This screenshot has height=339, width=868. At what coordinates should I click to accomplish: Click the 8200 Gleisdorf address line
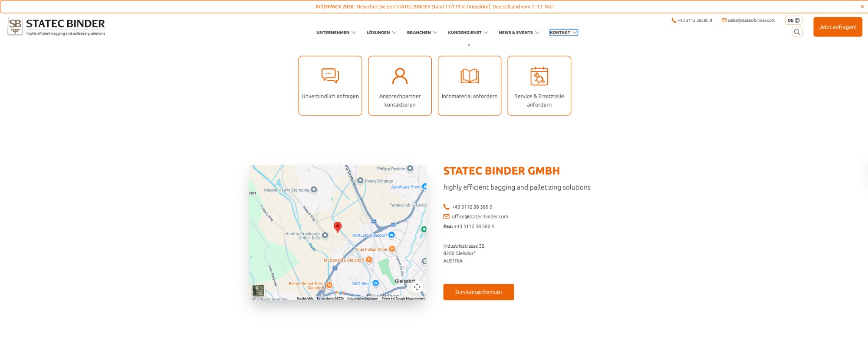[459, 253]
